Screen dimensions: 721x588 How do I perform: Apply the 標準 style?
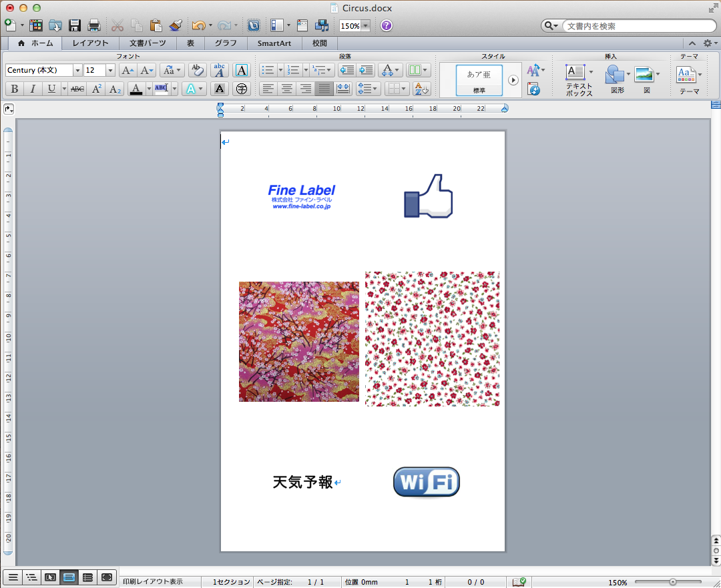479,80
